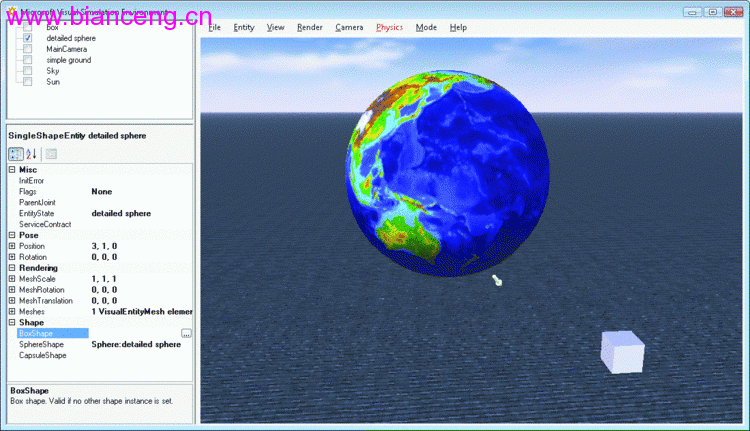Select the EntityState property row

click(x=100, y=213)
